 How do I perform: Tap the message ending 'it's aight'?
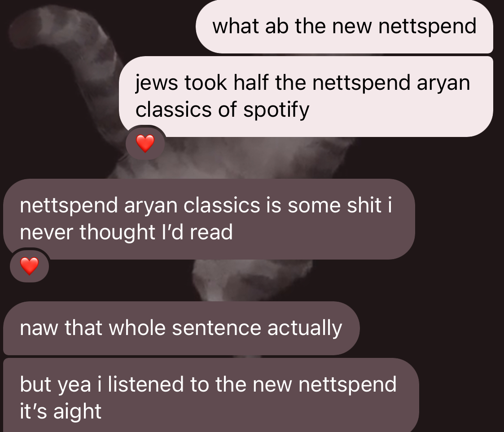211,396
